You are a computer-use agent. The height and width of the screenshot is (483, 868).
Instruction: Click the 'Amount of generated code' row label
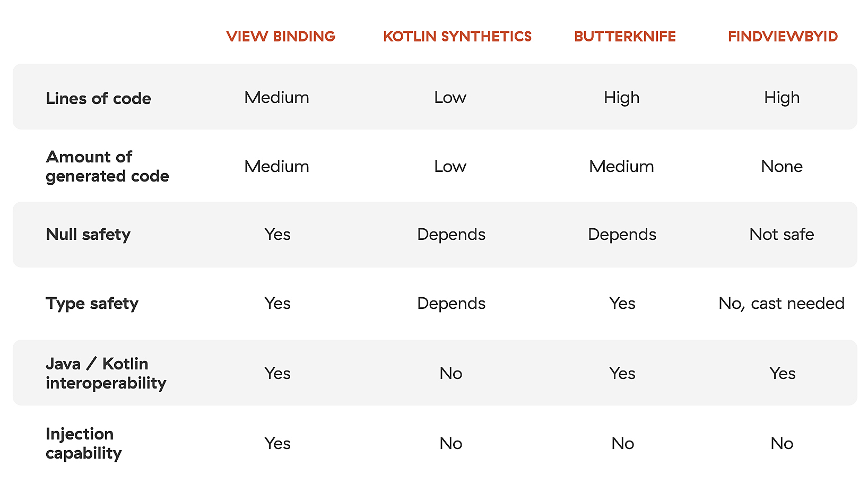coord(107,166)
